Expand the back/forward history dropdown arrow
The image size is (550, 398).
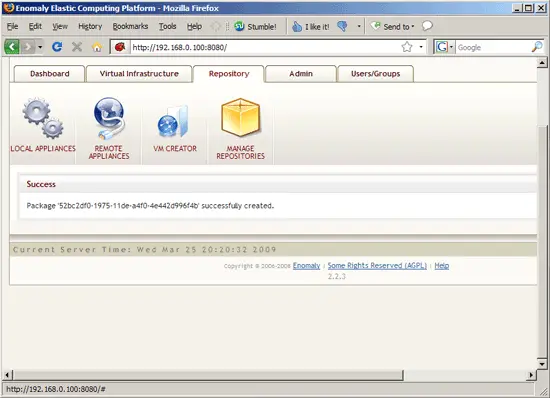[x=40, y=47]
